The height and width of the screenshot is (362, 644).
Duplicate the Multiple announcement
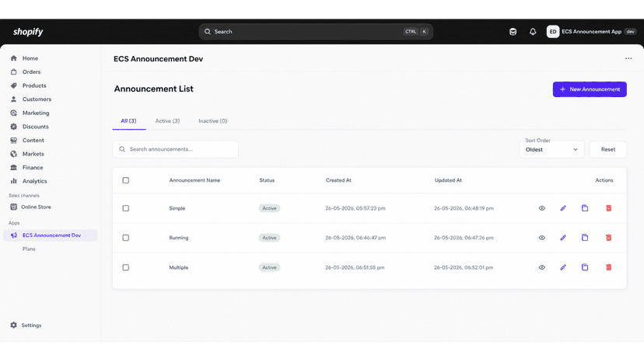pos(585,267)
